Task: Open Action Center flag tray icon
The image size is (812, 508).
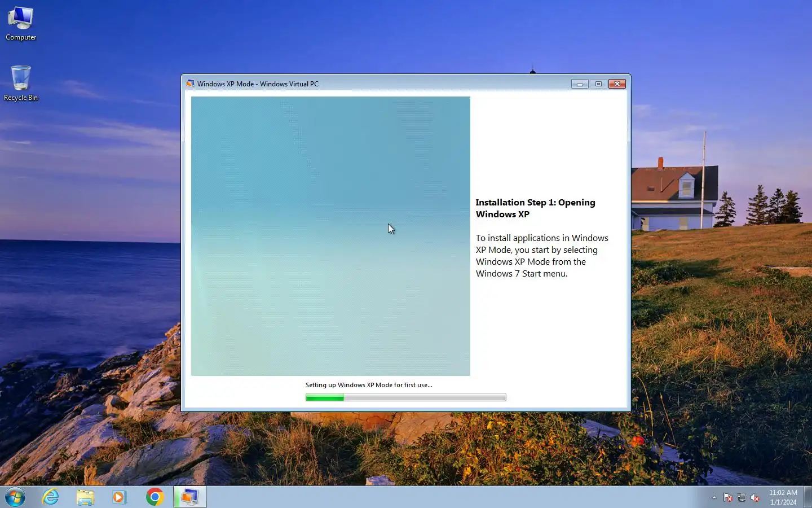Action: coord(728,497)
